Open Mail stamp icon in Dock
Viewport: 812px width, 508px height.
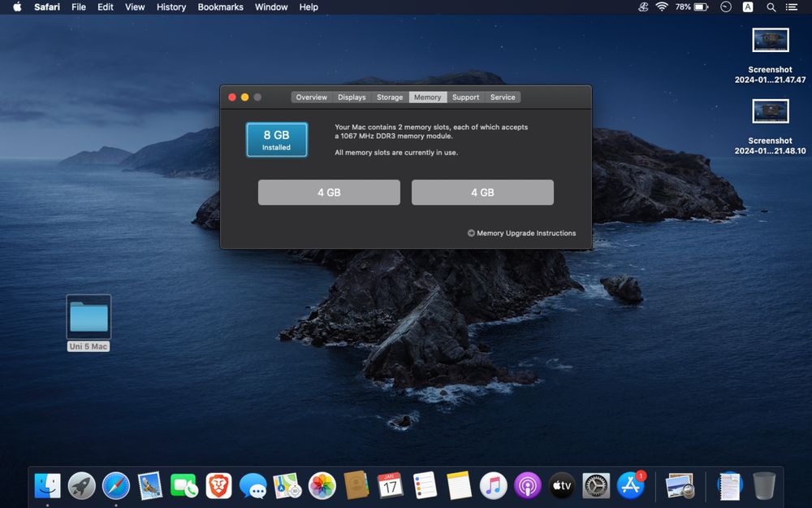(150, 486)
